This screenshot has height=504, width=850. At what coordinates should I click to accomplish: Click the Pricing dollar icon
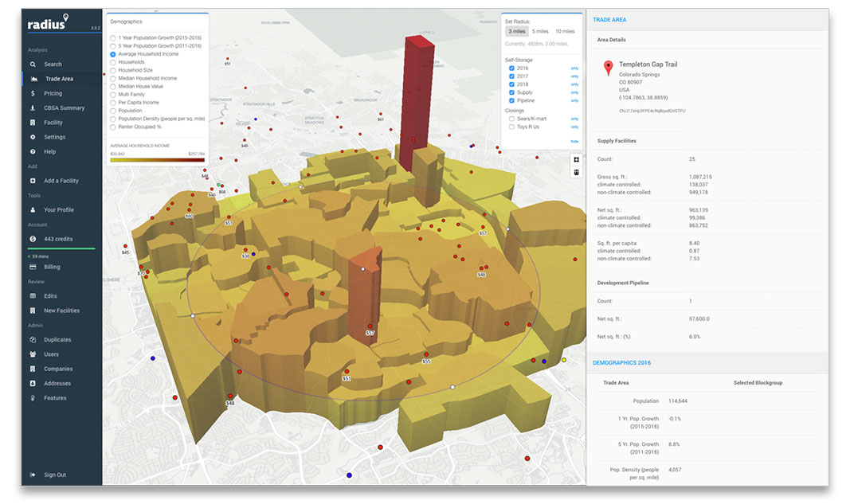click(33, 94)
